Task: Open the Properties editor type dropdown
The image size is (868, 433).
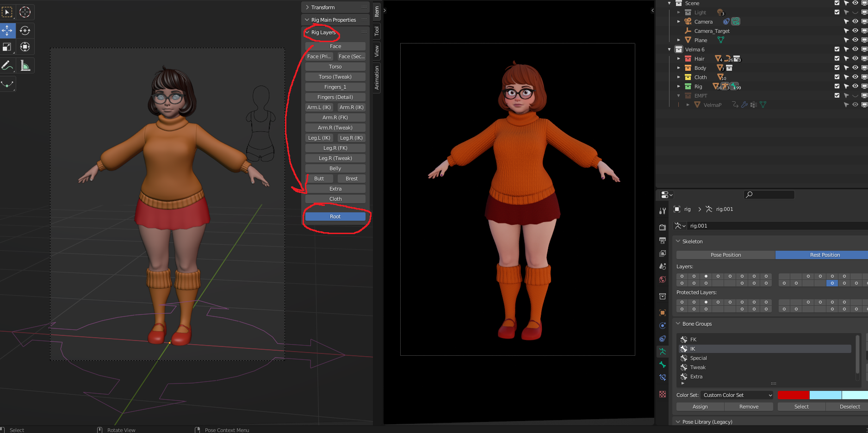Action: pos(667,195)
